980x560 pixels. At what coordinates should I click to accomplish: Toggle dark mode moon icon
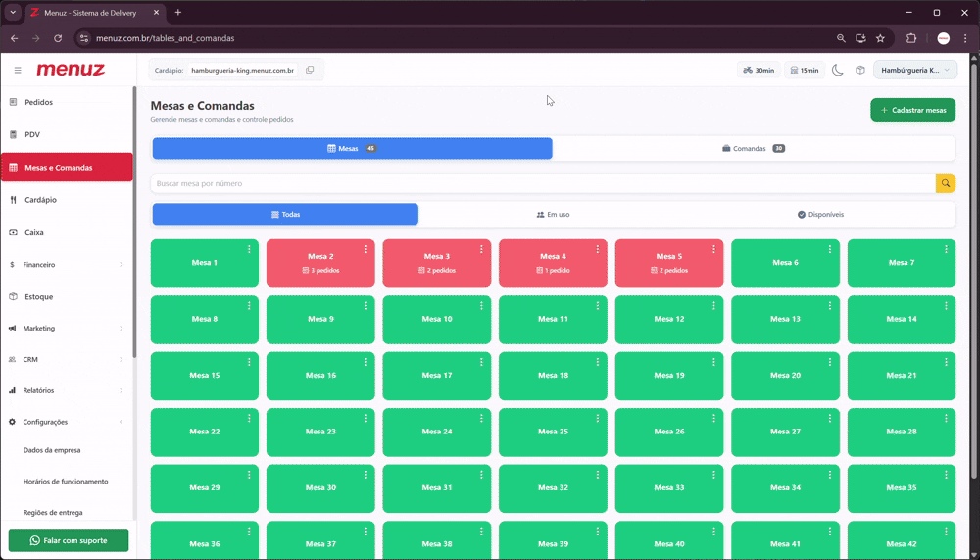point(838,70)
